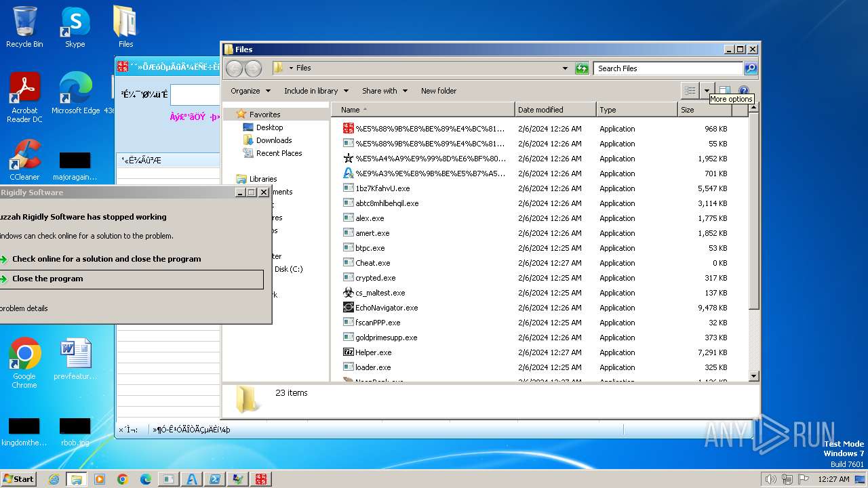Launch Microsoft Edge desktop shortcut
The image size is (868, 488).
point(75,94)
